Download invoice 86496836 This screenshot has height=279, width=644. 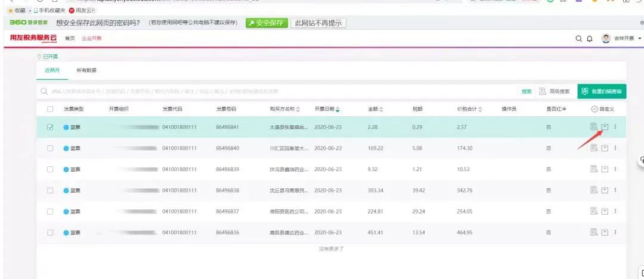605,232
